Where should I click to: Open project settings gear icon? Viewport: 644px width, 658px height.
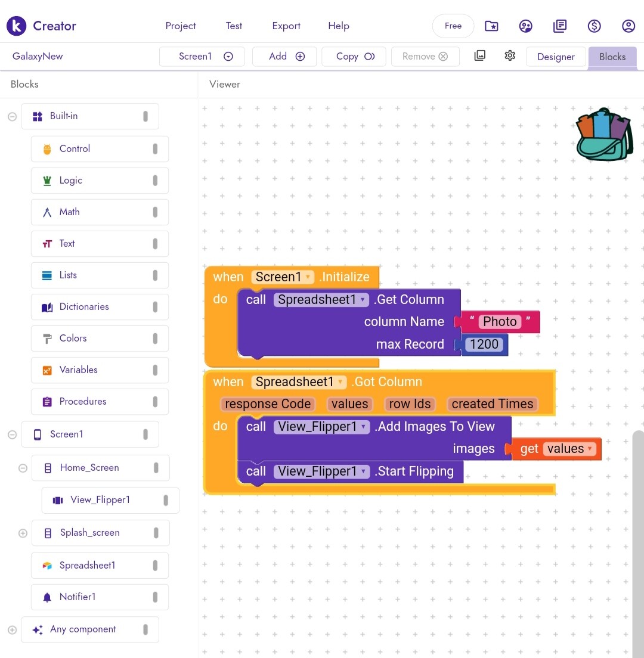click(510, 56)
